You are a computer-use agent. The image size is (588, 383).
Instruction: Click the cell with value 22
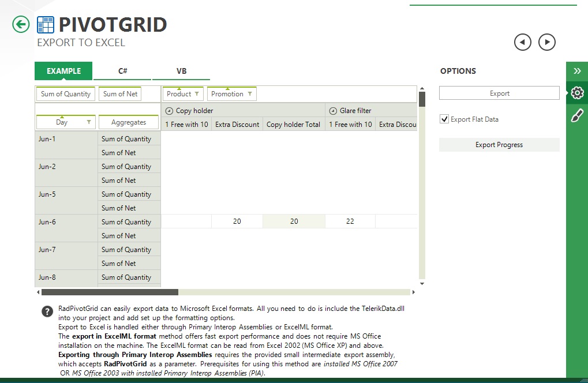click(350, 221)
